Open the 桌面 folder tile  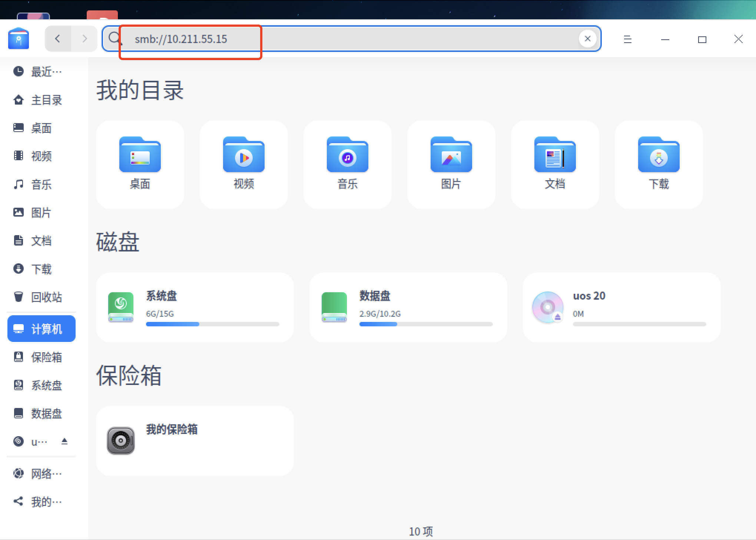click(x=140, y=164)
